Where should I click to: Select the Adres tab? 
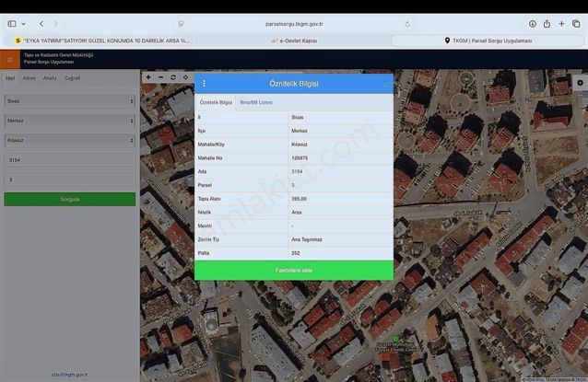29,78
